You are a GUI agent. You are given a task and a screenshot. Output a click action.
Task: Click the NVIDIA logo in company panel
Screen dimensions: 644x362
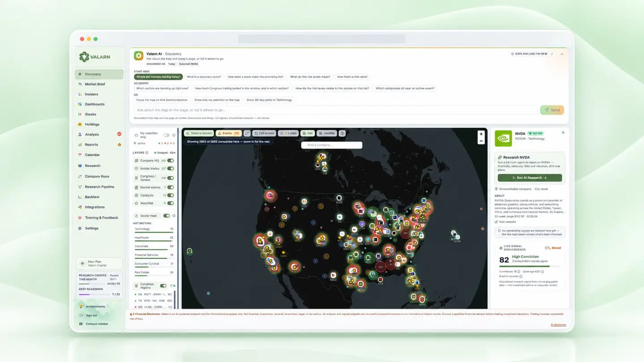503,138
